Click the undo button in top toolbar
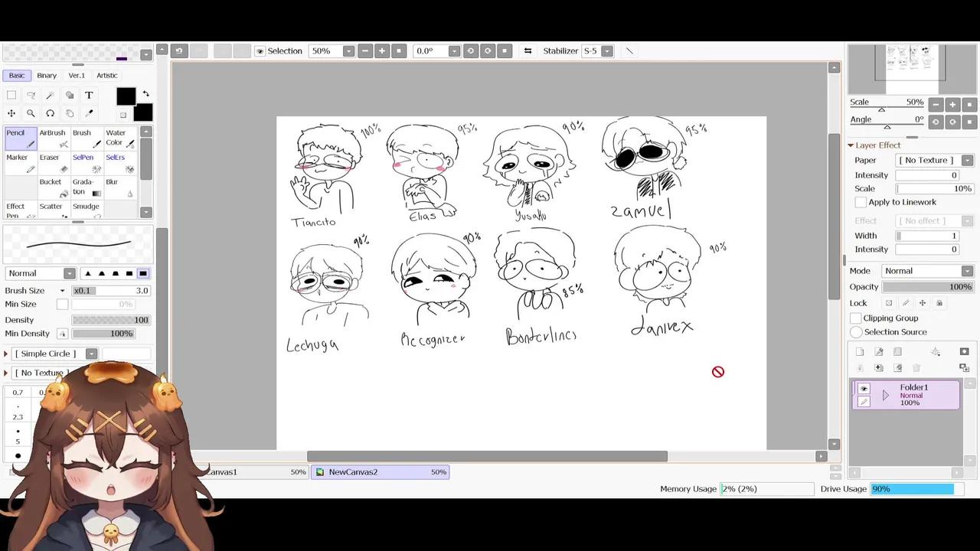The width and height of the screenshot is (980, 551). (178, 51)
